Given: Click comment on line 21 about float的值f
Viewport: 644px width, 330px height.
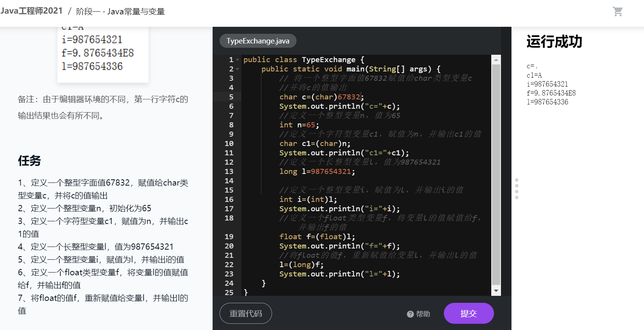Looking at the screenshot, I should [x=378, y=255].
